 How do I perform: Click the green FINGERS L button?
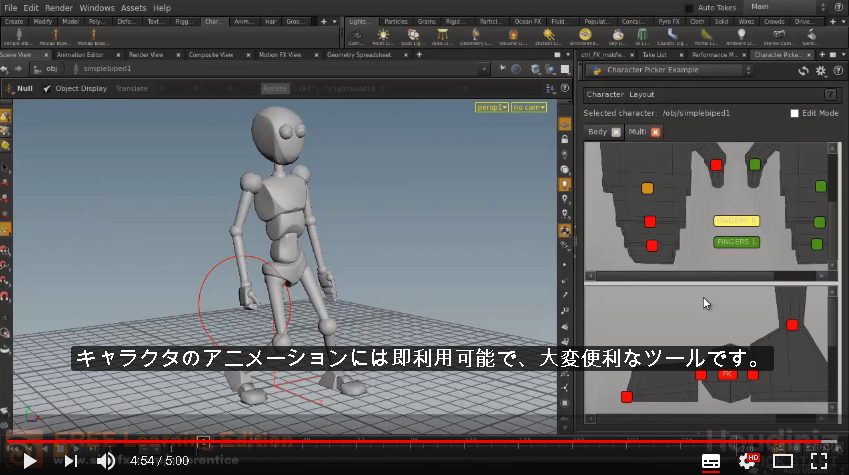coord(736,242)
